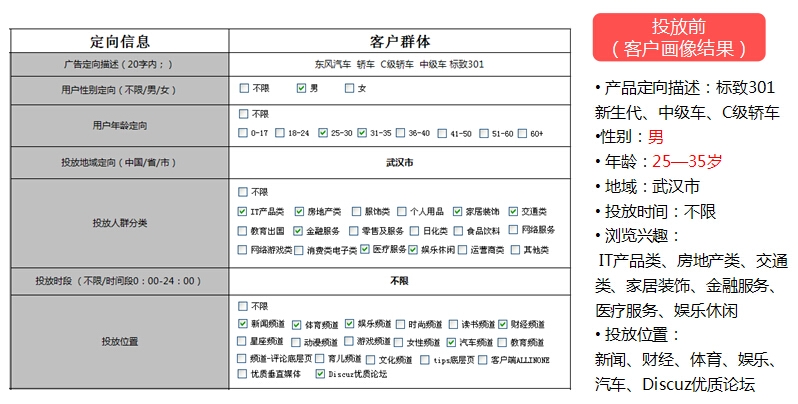Image resolution: width=798 pixels, height=404 pixels.
Task: Disable the 金融服务 checkbox
Action: pos(299,230)
